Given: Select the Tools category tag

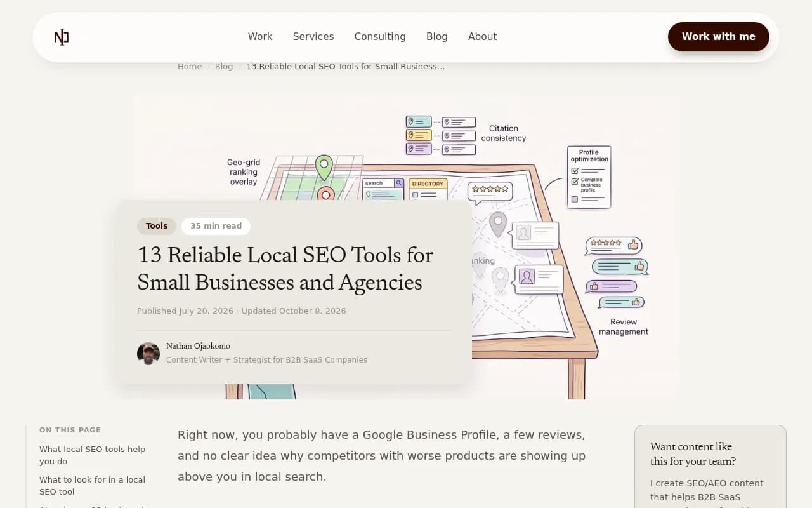Looking at the screenshot, I should [x=157, y=226].
